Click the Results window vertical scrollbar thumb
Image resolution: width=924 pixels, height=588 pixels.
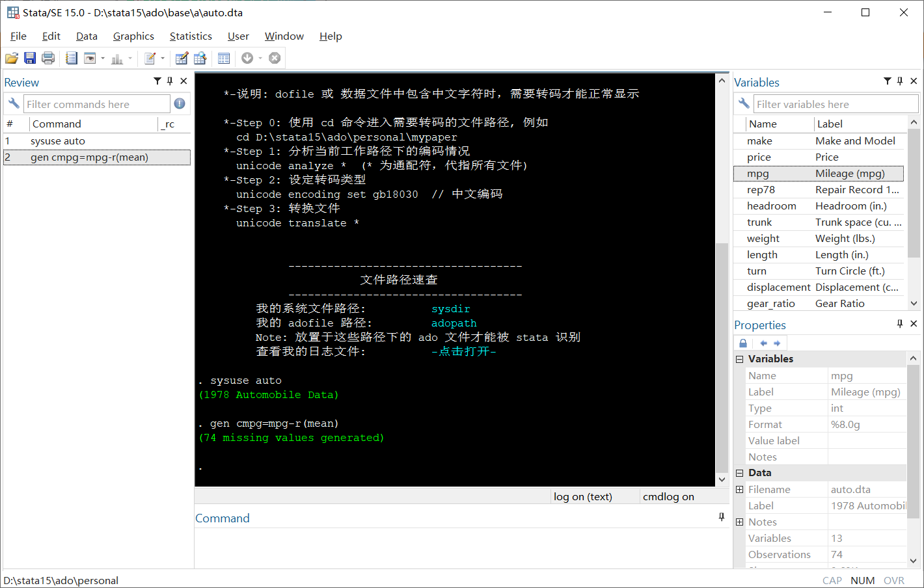722,358
